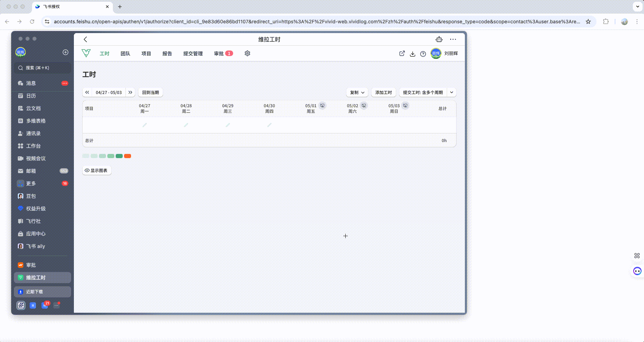Edit the hours cell for 04/28 周二
This screenshot has height=342, width=644.
[x=186, y=125]
